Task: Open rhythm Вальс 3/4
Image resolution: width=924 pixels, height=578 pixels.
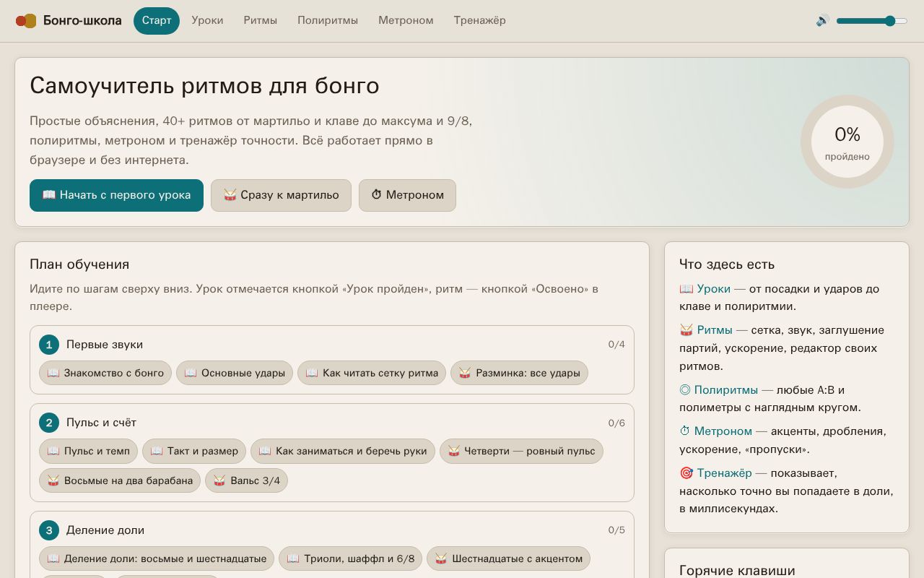Action: pos(246,480)
